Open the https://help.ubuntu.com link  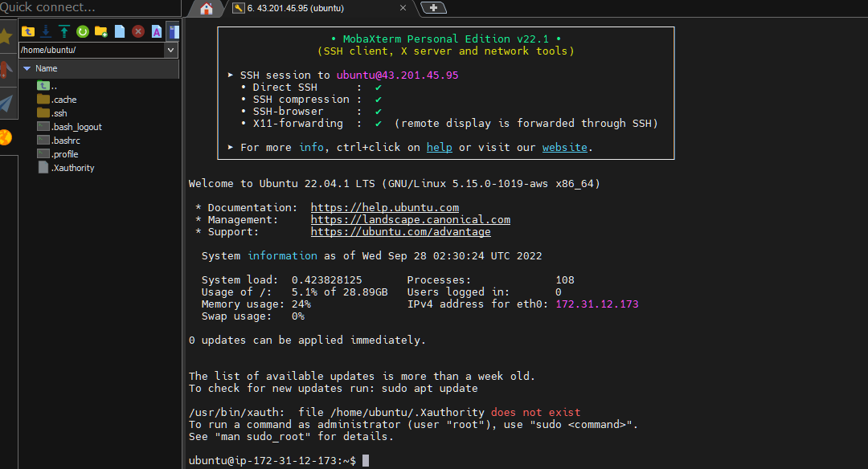pos(385,207)
